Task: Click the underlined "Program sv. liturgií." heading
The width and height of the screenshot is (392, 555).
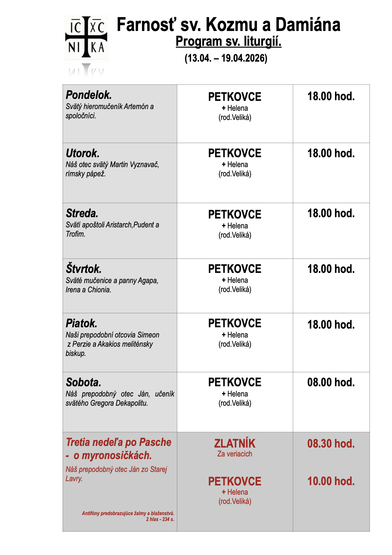Action: pyautogui.click(x=228, y=42)
